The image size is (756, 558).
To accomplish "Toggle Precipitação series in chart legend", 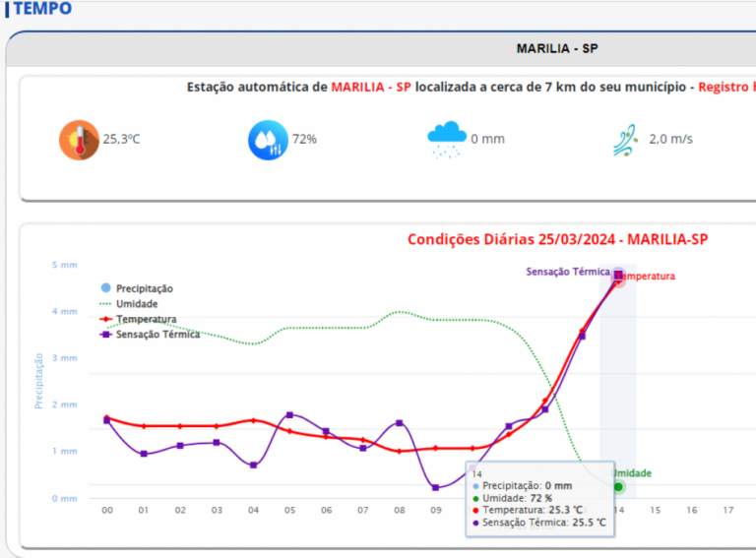I will click(x=137, y=288).
